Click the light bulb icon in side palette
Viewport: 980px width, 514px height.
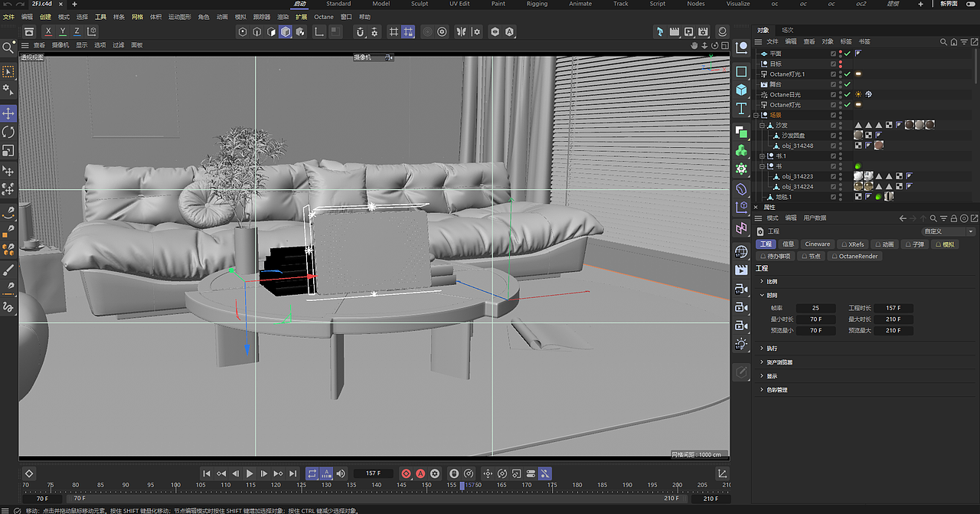click(741, 344)
